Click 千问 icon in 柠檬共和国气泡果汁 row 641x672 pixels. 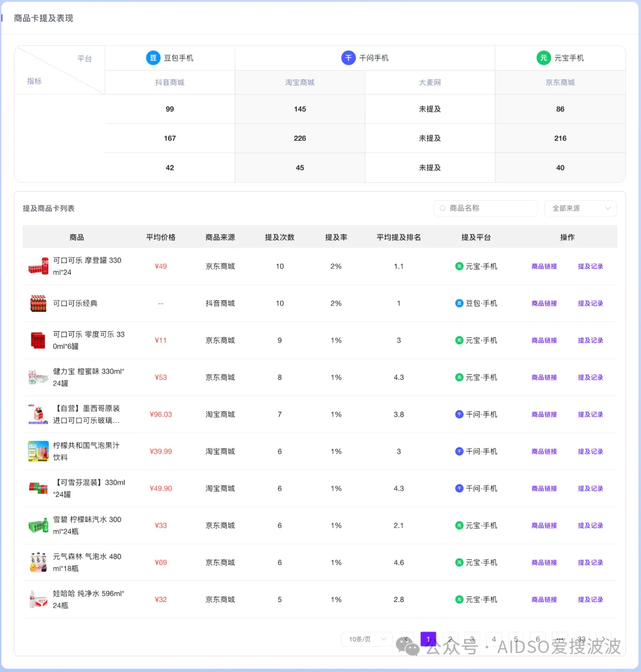click(x=459, y=451)
